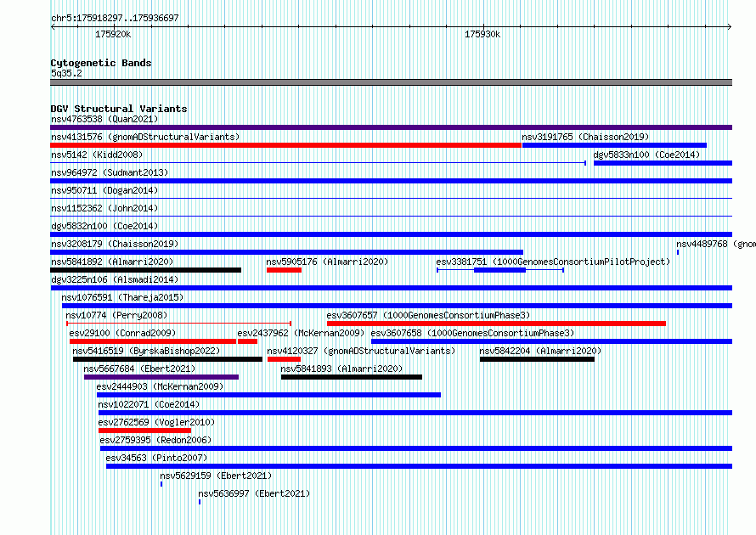Click esv3607658 (1000GenomesConsortiumPhase3) label

[x=472, y=333]
